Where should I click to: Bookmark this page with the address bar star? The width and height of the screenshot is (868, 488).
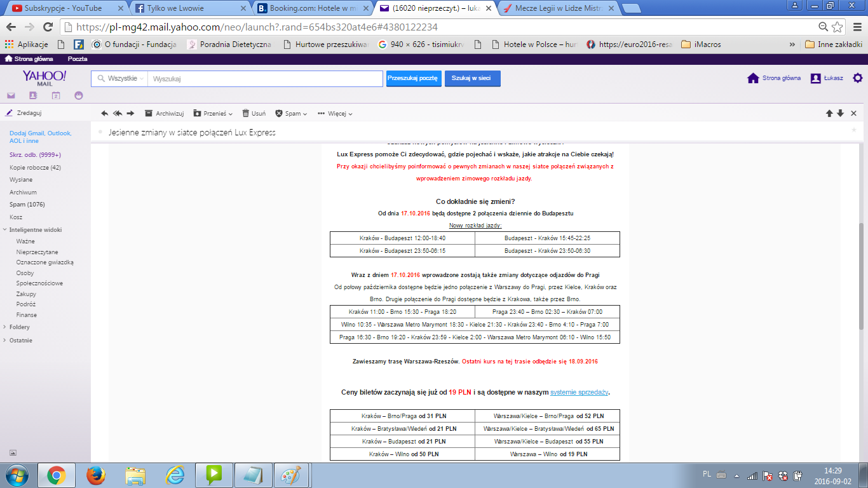[x=837, y=27]
